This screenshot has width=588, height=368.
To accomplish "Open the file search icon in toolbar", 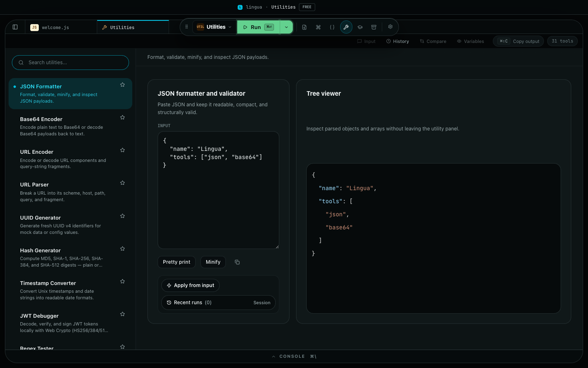I will coord(304,27).
